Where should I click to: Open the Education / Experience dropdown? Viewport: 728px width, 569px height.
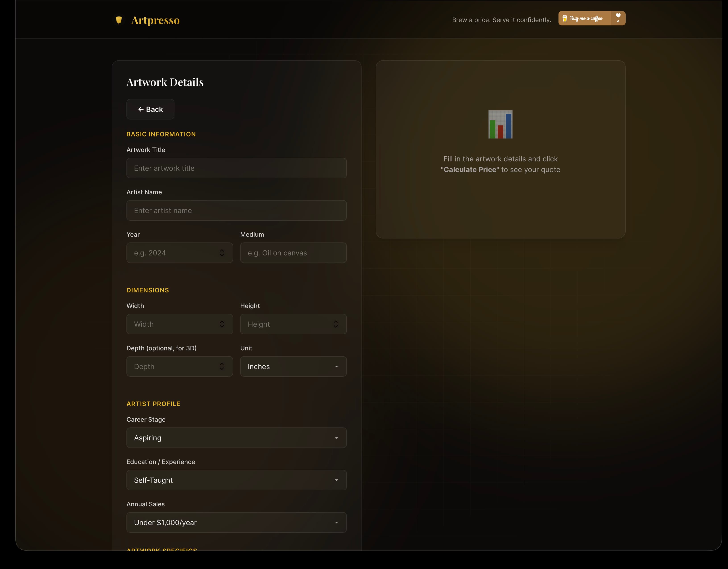[x=237, y=480]
